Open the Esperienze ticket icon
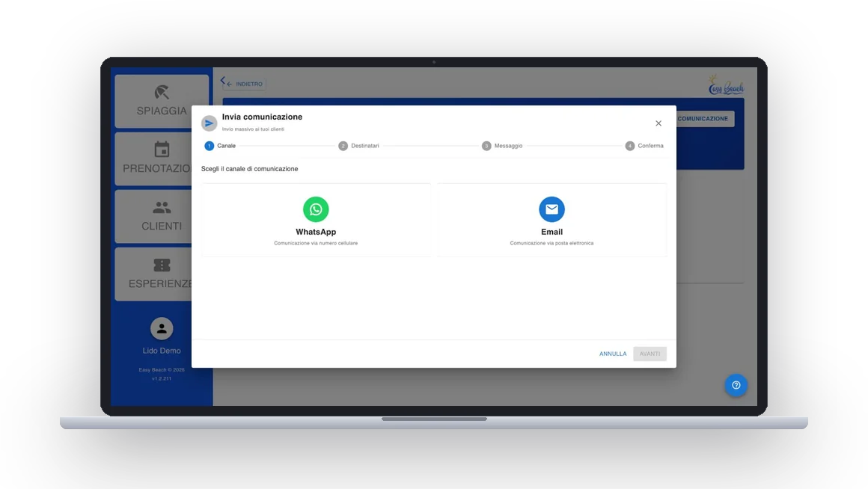The height and width of the screenshot is (489, 868). pos(162,265)
